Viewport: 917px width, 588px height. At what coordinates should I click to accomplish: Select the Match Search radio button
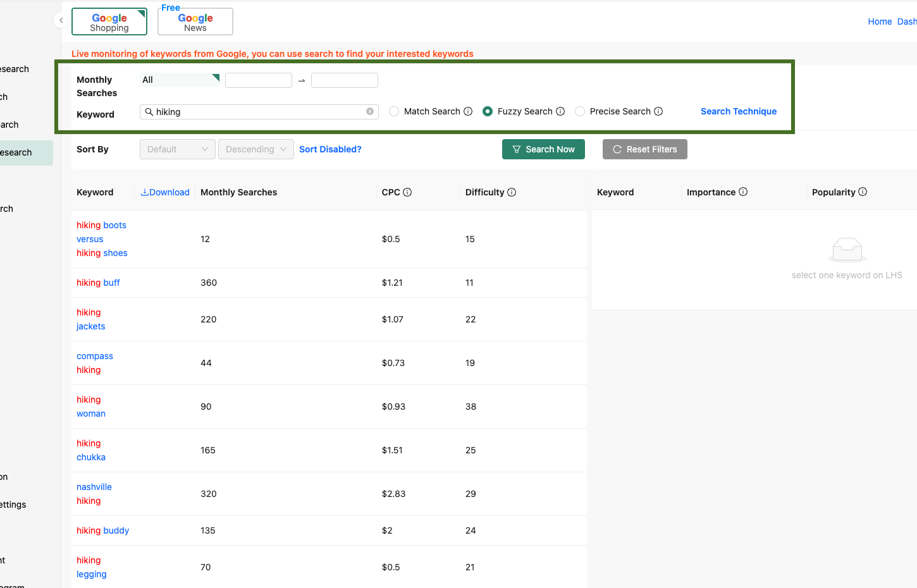pyautogui.click(x=394, y=111)
